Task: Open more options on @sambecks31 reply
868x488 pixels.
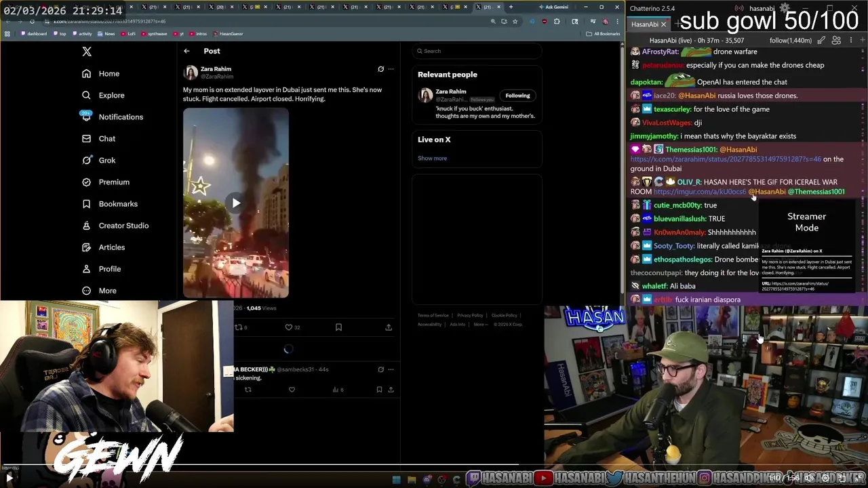Action: pyautogui.click(x=391, y=369)
